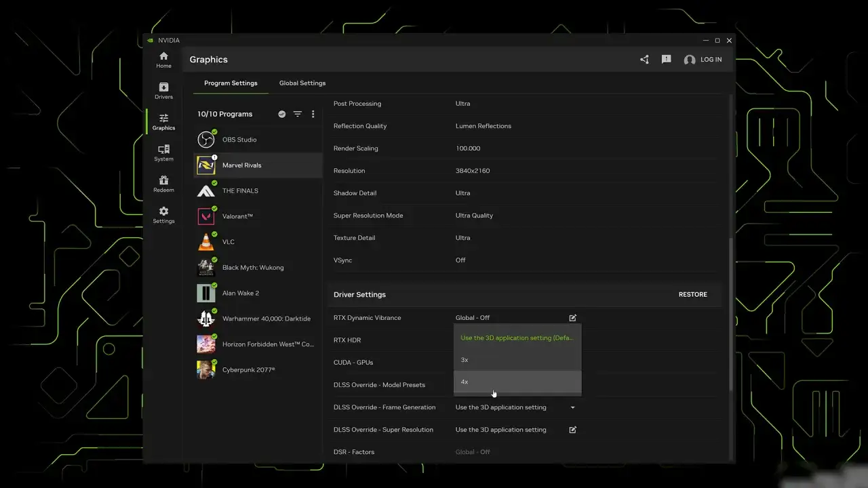Select Alan Wake 2 entry
This screenshot has width=868, height=488.
[x=258, y=293]
